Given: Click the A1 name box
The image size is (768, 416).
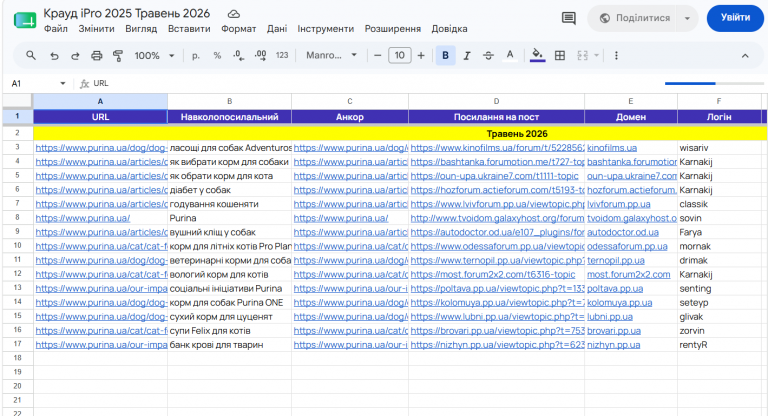Looking at the screenshot, I should pos(33,83).
